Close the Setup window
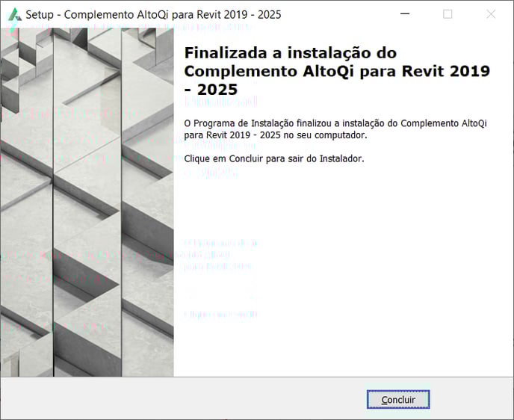Screen dimensions: 514x420 (x=491, y=14)
